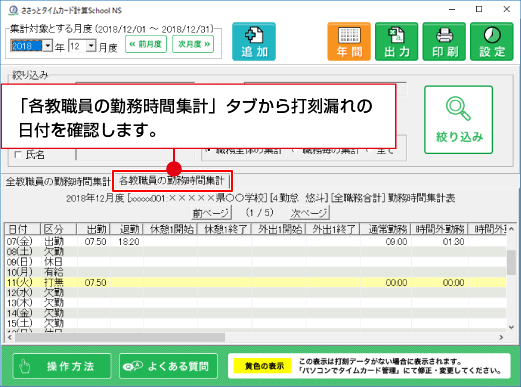Click the table's vertical scroll down arrow

click(x=511, y=328)
